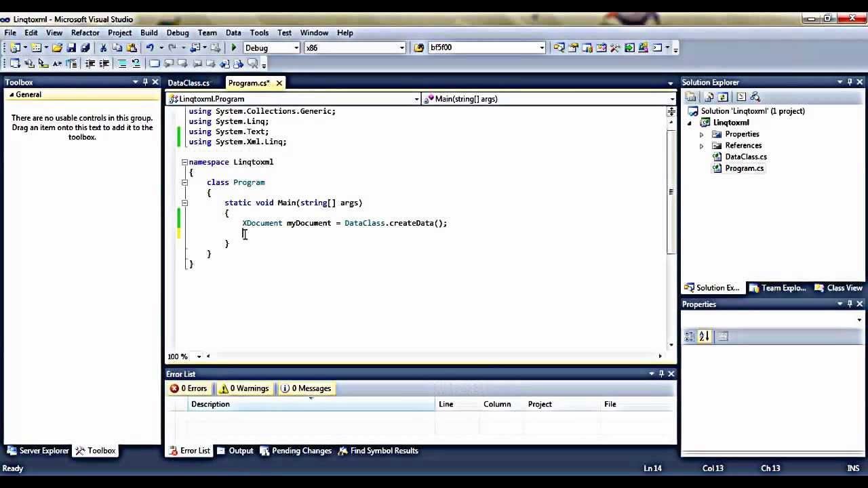The width and height of the screenshot is (868, 488).
Task: Collapse the class Program code block
Action: tap(184, 182)
